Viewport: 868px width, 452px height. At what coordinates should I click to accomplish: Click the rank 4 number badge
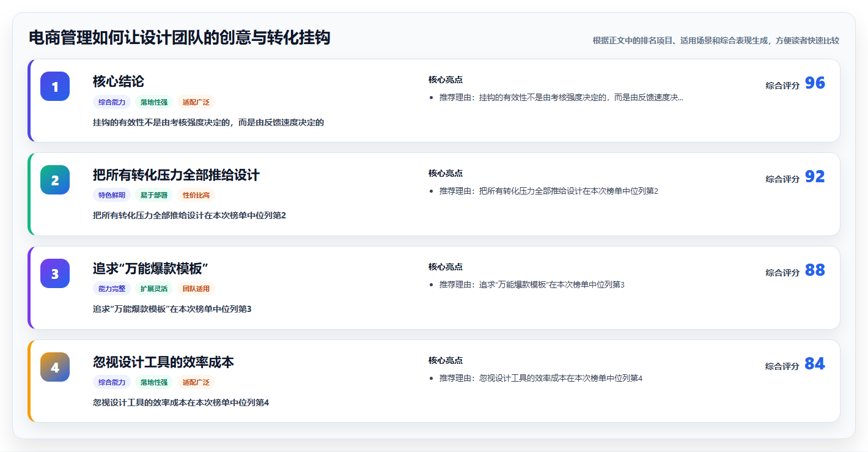pyautogui.click(x=55, y=367)
